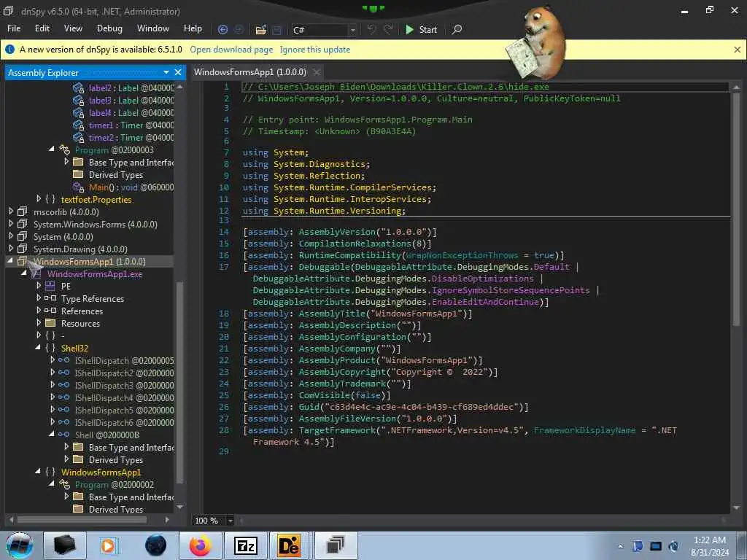The image size is (747, 560).
Task: Click the Windows Start button
Action: (x=20, y=545)
